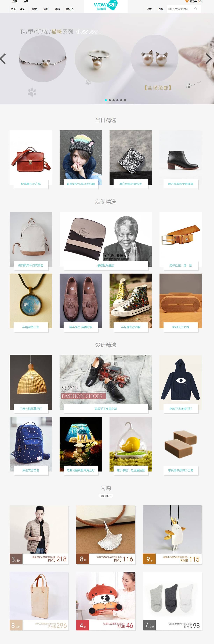
Task: Click the search magnifier icon
Action: (196, 9)
